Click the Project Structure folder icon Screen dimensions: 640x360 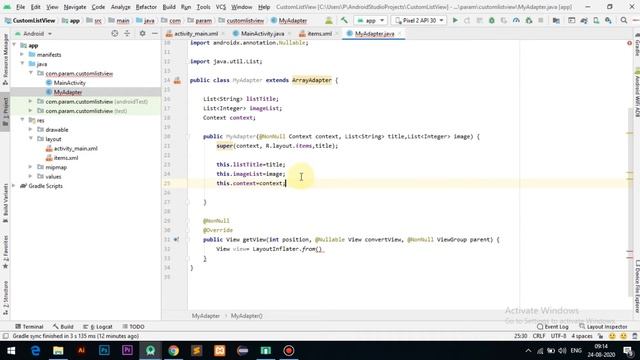[556, 20]
